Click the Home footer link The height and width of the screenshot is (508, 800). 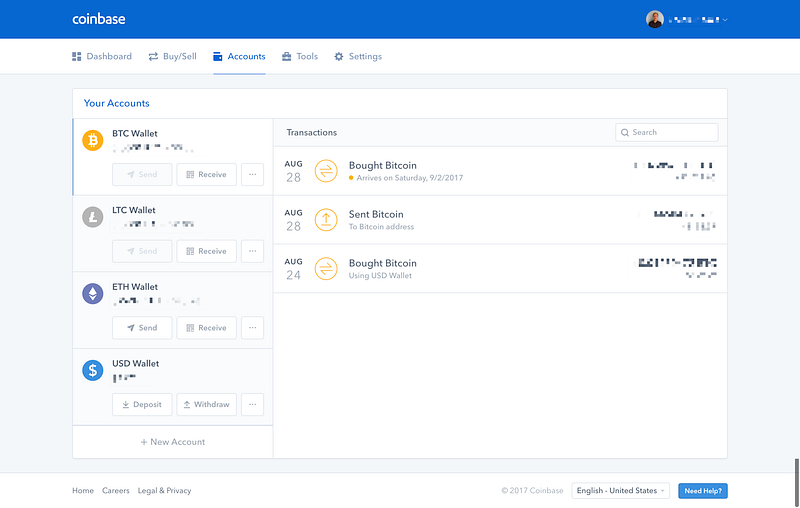pos(83,490)
